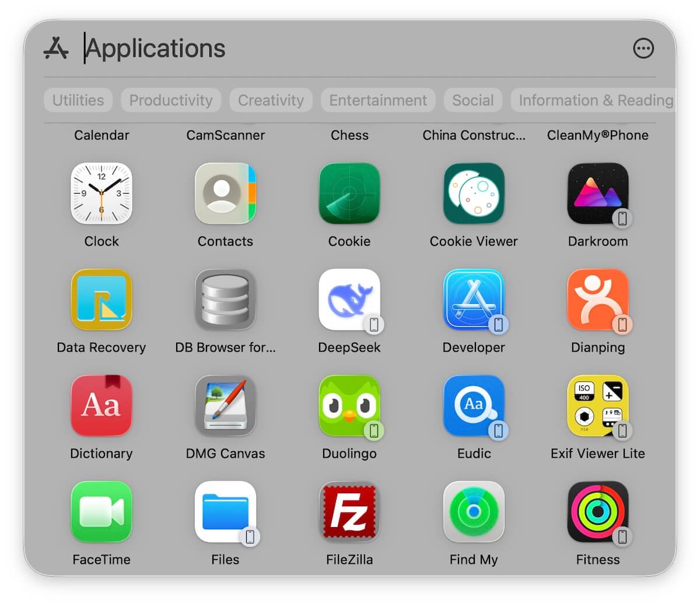Launch FaceTime
Screen dimensions: 700x604
(x=101, y=512)
